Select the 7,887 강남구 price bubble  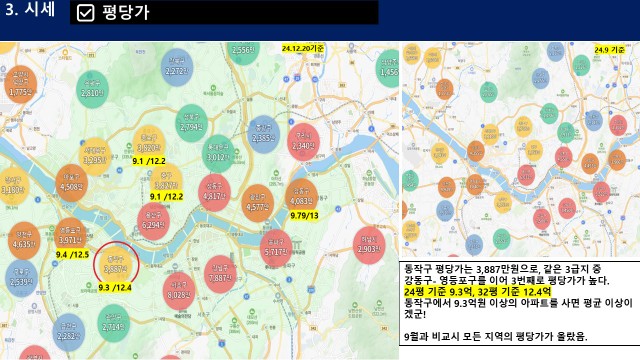[x=220, y=274]
